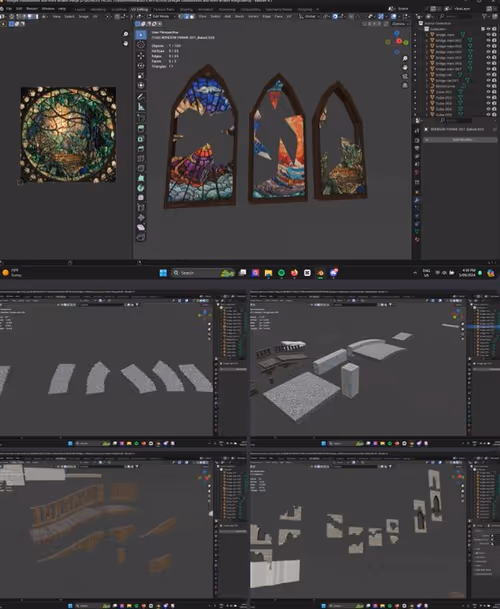Open the Edit Mode dropdown
The height and width of the screenshot is (609, 500).
(157, 17)
